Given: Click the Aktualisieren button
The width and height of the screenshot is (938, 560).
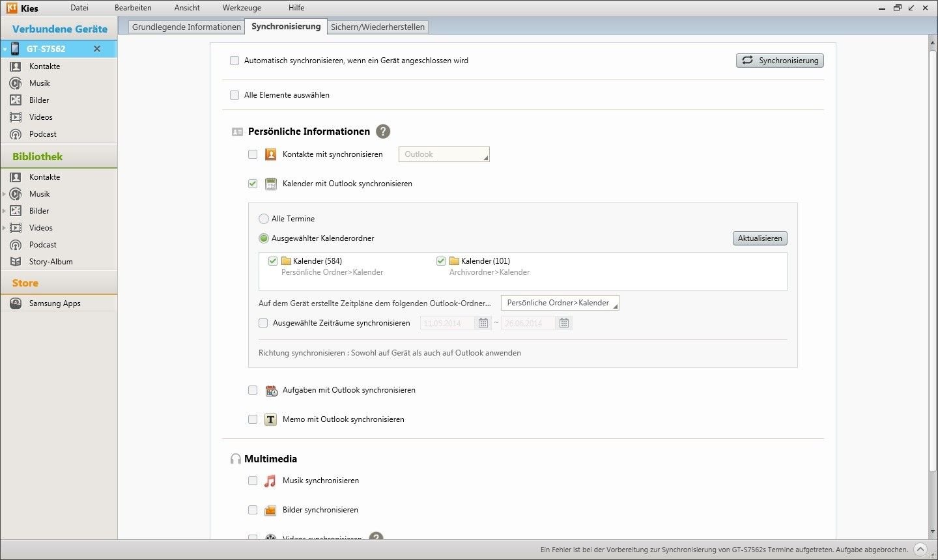Looking at the screenshot, I should pyautogui.click(x=760, y=238).
